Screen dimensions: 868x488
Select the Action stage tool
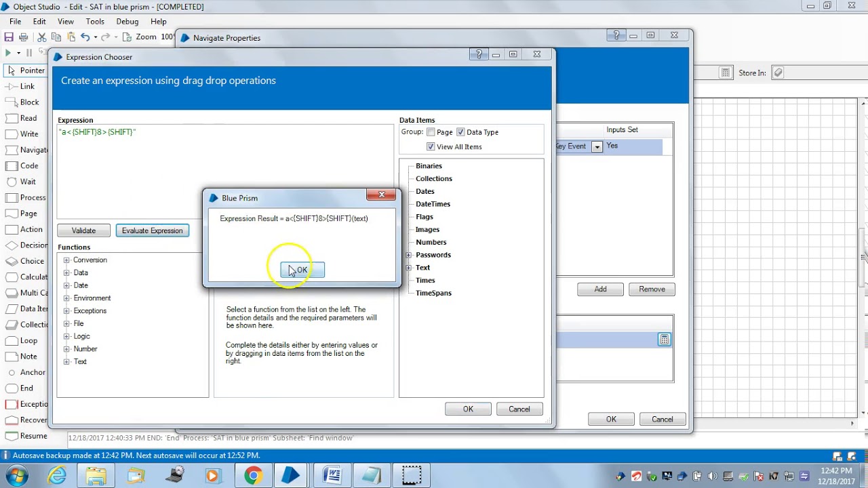point(24,229)
